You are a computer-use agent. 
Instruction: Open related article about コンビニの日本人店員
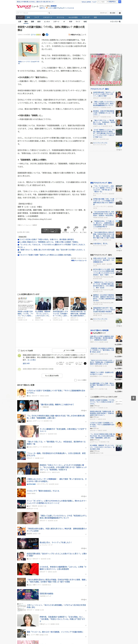[x=46, y=239]
